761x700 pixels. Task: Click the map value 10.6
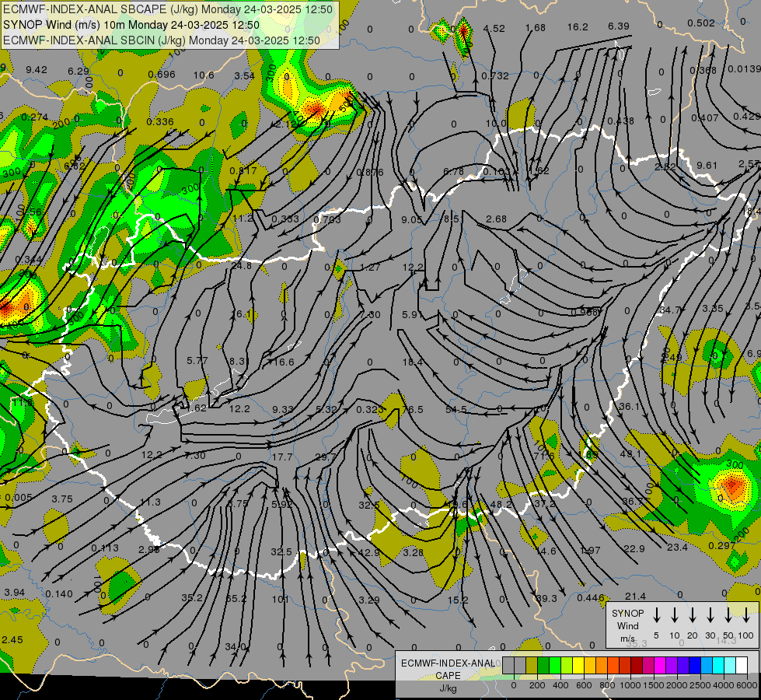click(204, 75)
